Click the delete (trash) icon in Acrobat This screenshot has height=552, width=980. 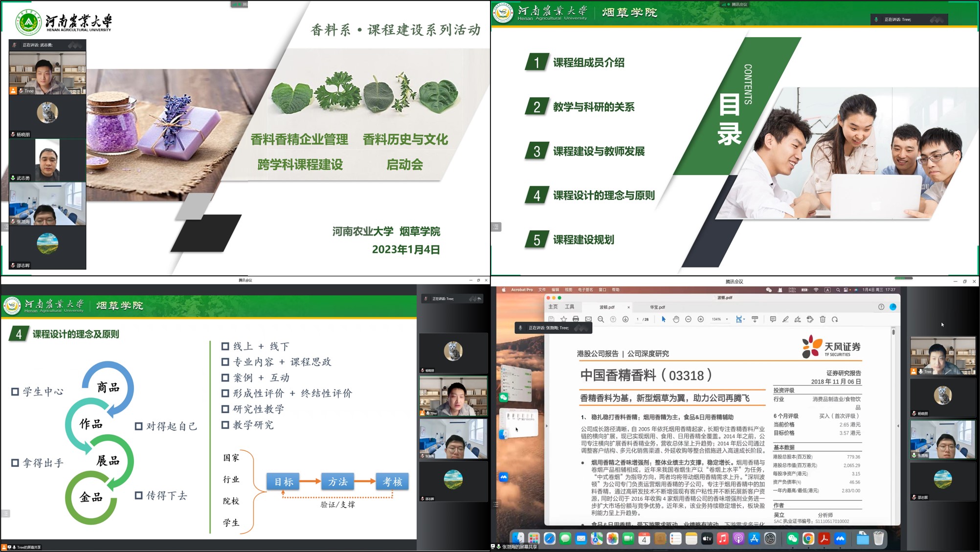[x=823, y=319]
